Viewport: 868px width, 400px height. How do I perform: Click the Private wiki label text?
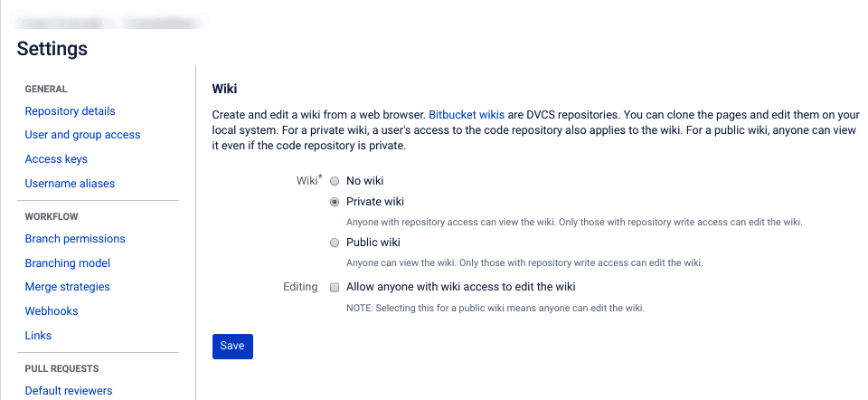click(375, 202)
